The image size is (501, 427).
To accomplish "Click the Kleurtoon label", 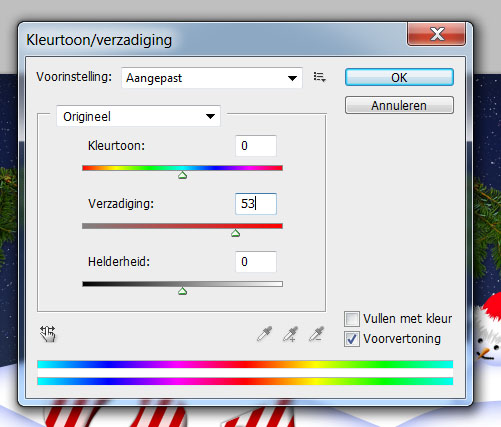I will [116, 146].
